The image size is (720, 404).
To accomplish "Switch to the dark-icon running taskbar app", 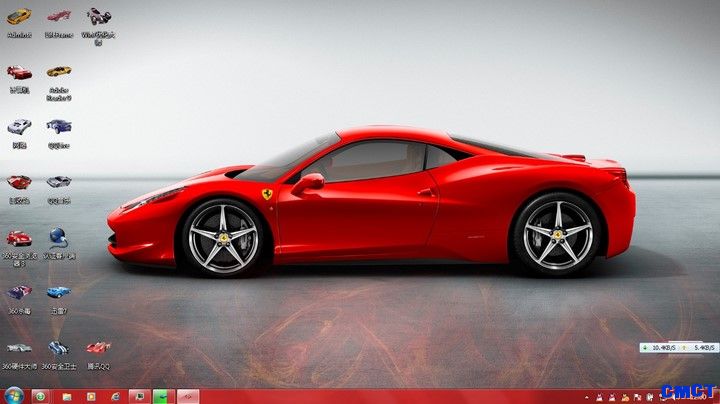I will pyautogui.click(x=139, y=396).
